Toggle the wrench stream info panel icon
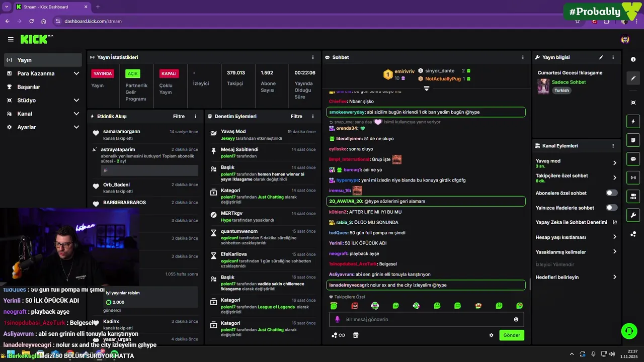644x362 pixels. point(633,215)
